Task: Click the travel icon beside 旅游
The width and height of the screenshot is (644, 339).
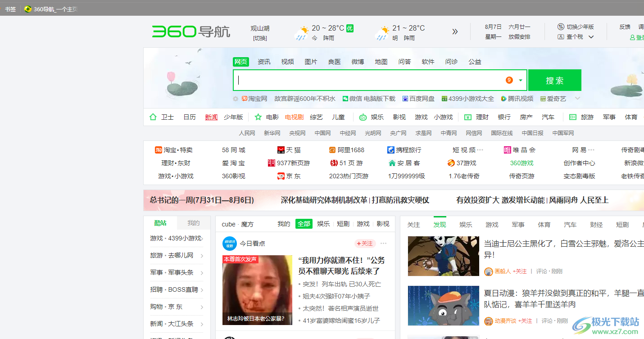Action: point(573,117)
